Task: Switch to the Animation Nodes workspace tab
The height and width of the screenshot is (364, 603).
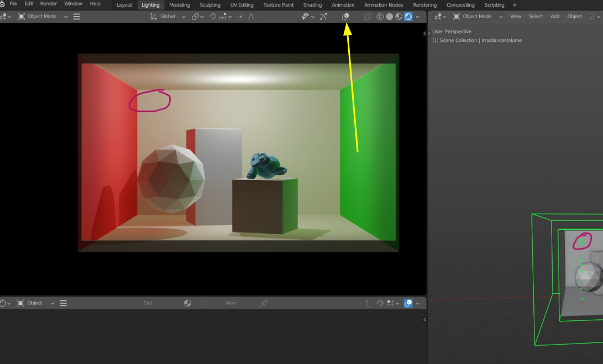Action: coord(384,5)
